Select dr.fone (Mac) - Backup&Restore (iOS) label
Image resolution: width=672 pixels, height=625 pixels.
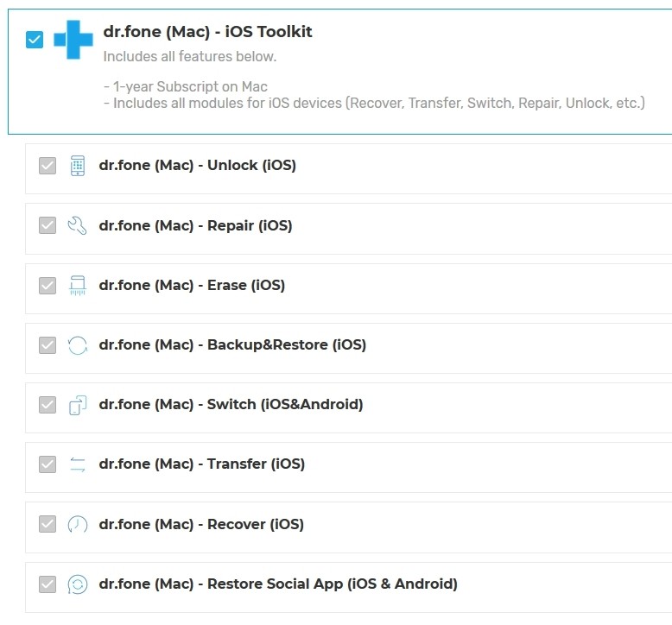(232, 344)
